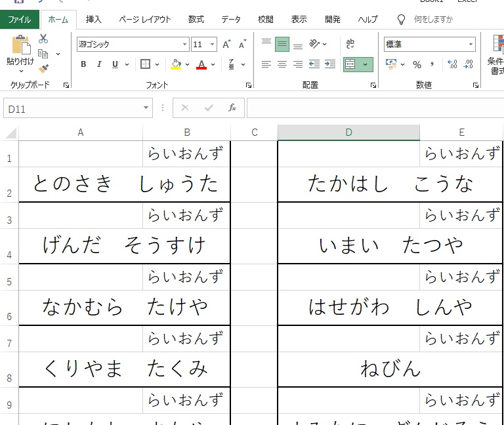Open the borders dropdown arrow
This screenshot has height=425, width=504.
pyautogui.click(x=157, y=64)
